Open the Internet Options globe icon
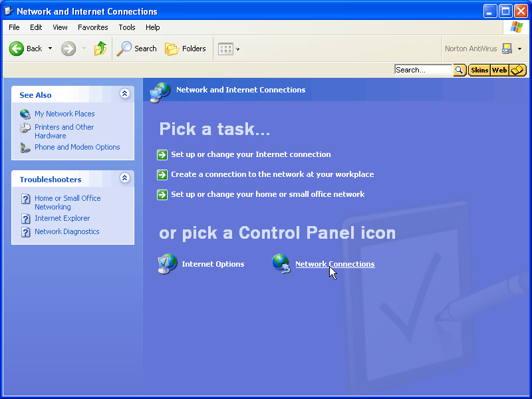The image size is (532, 399). 168,264
